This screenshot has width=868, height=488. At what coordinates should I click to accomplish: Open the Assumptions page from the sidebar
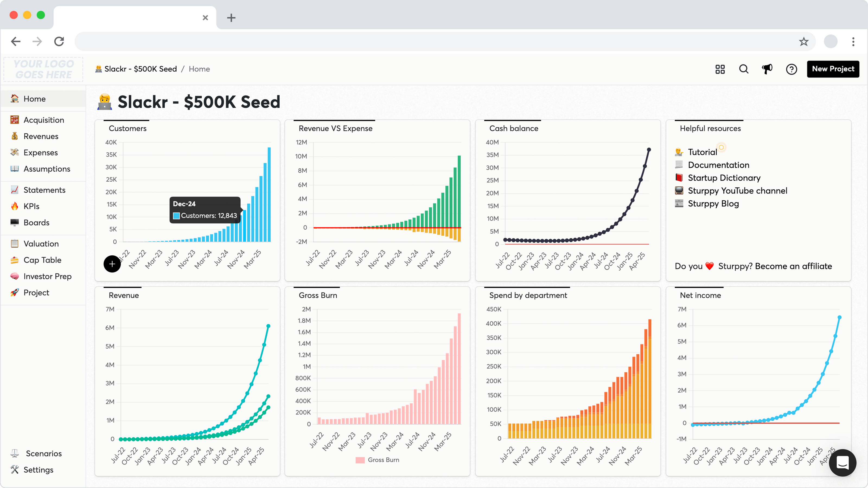47,169
